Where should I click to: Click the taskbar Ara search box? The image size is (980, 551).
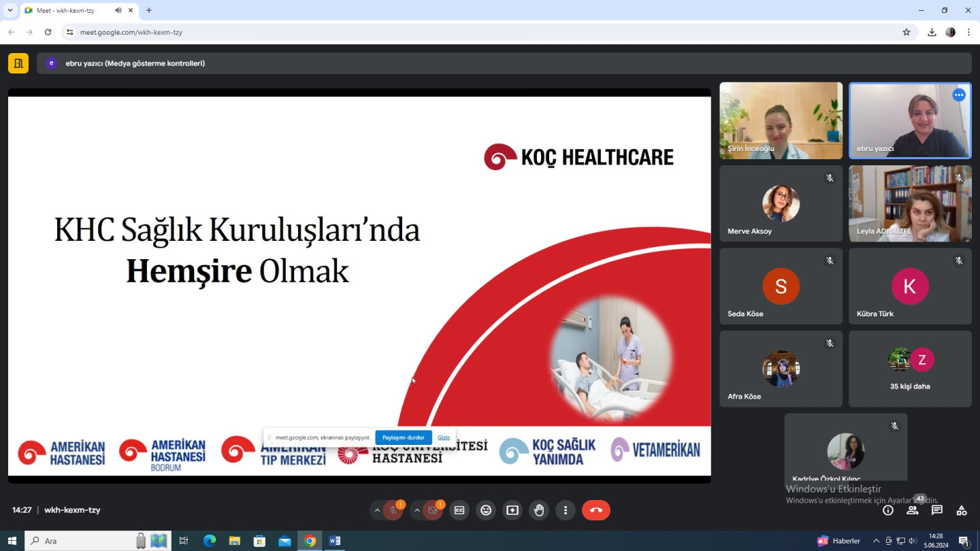pos(98,541)
